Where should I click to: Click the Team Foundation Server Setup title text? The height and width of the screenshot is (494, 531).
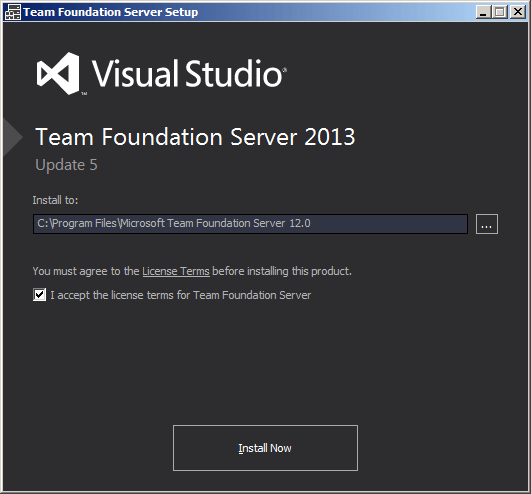click(111, 12)
